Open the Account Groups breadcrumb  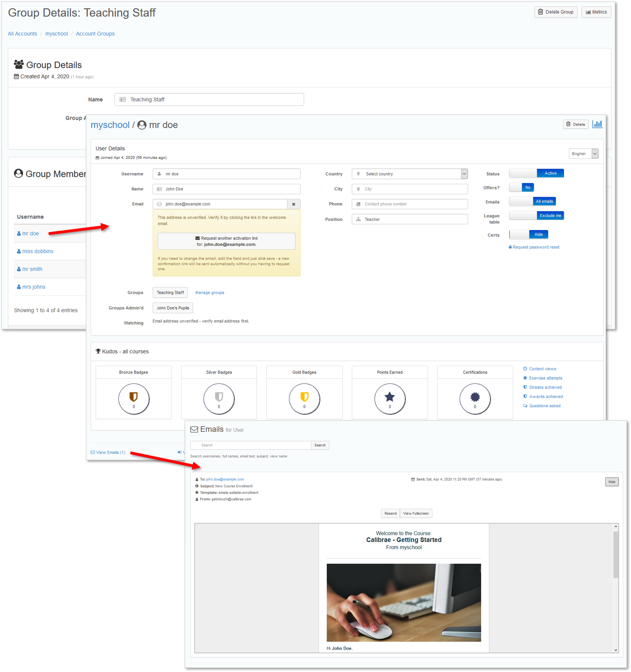click(x=95, y=34)
